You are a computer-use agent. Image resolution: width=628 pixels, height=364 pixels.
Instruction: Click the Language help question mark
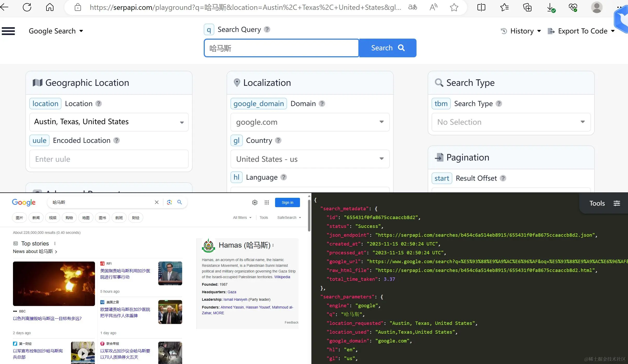284,177
